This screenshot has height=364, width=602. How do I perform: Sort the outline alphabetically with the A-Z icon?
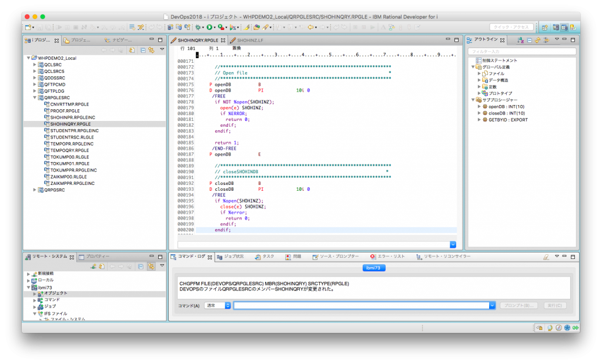(x=520, y=41)
